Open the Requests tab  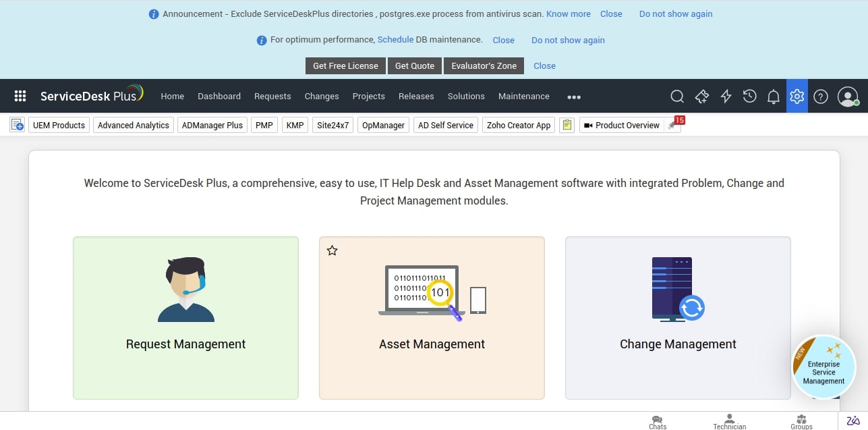[272, 96]
